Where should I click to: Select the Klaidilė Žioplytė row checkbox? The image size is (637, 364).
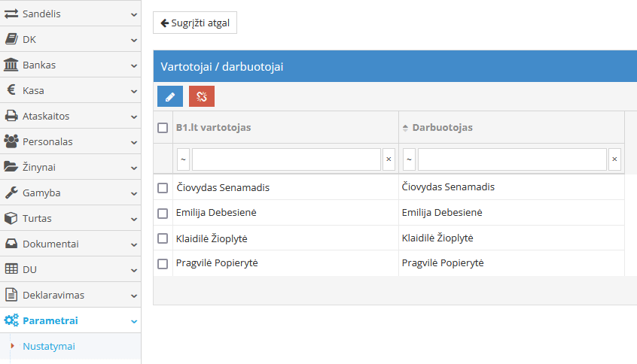click(163, 238)
